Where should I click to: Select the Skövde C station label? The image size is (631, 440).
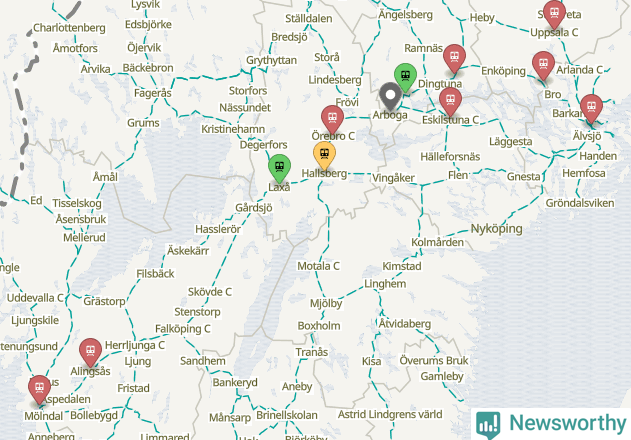click(x=210, y=292)
